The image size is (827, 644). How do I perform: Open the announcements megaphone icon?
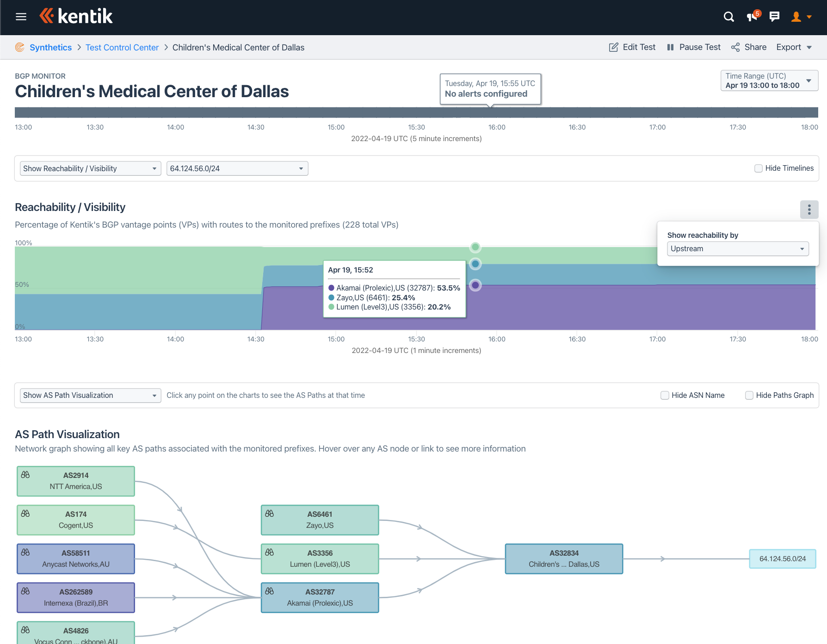(x=753, y=17)
